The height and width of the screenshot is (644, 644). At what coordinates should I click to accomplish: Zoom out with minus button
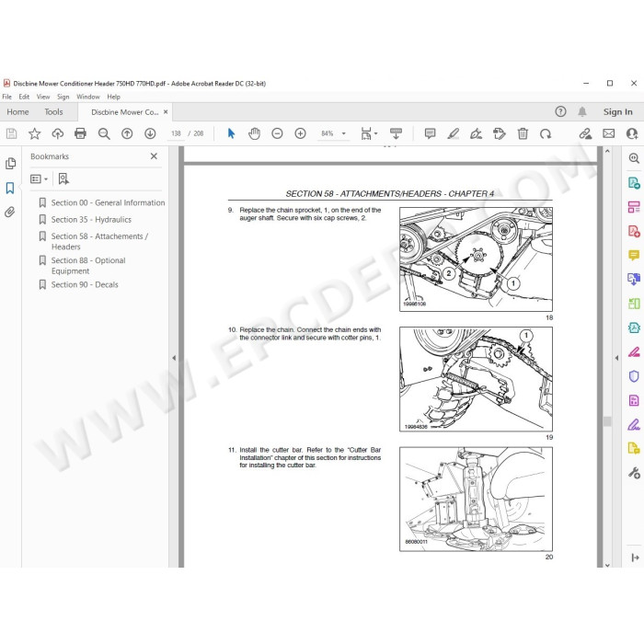click(x=277, y=133)
